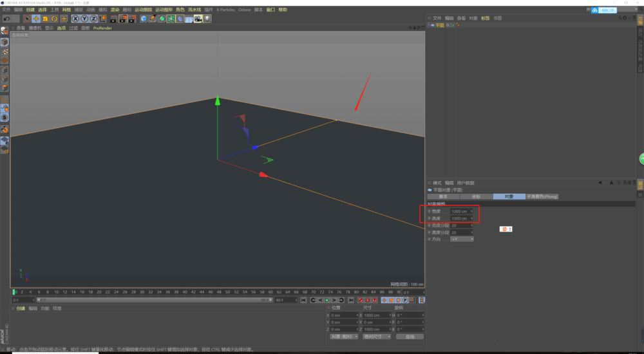
Task: Open the 方向 (+Y) orientation dropdown
Action: pos(462,239)
